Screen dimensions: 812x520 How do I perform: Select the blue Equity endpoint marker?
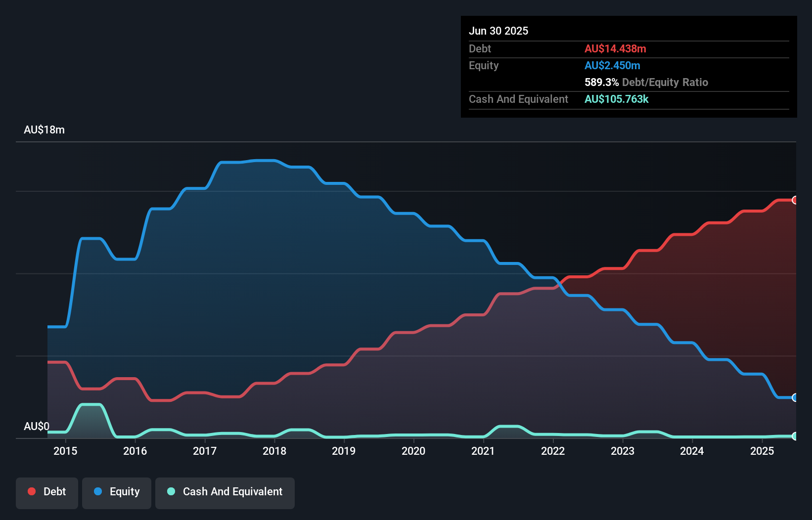click(x=795, y=397)
